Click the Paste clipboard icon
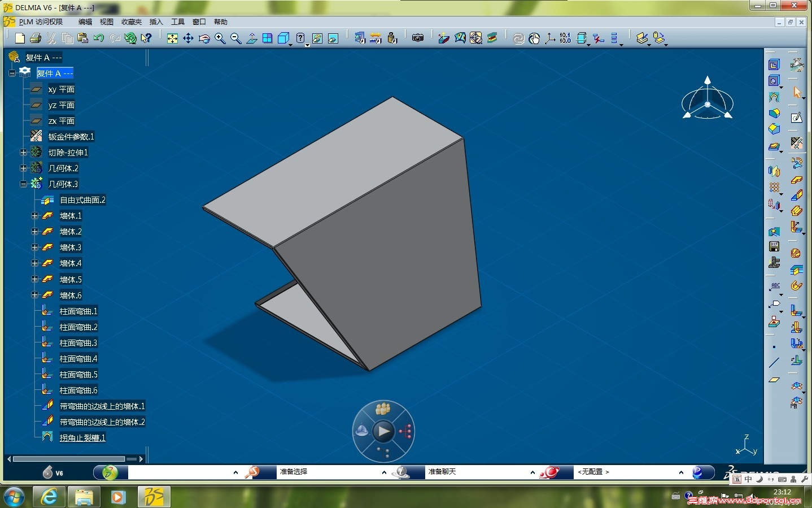Viewport: 812px width, 508px height. (83, 38)
